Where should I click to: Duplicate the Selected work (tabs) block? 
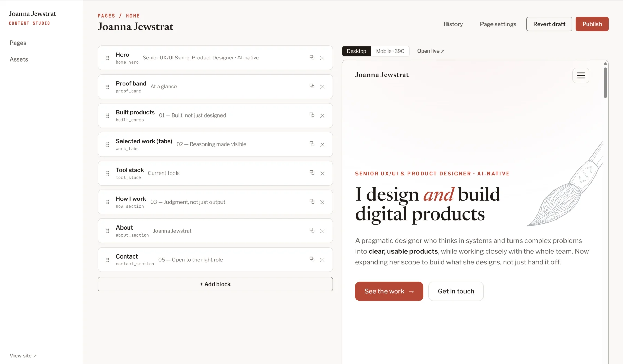coord(312,144)
